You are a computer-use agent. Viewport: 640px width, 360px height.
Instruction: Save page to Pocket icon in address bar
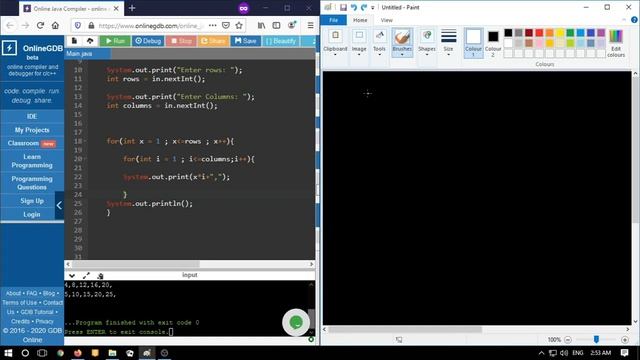tap(226, 25)
